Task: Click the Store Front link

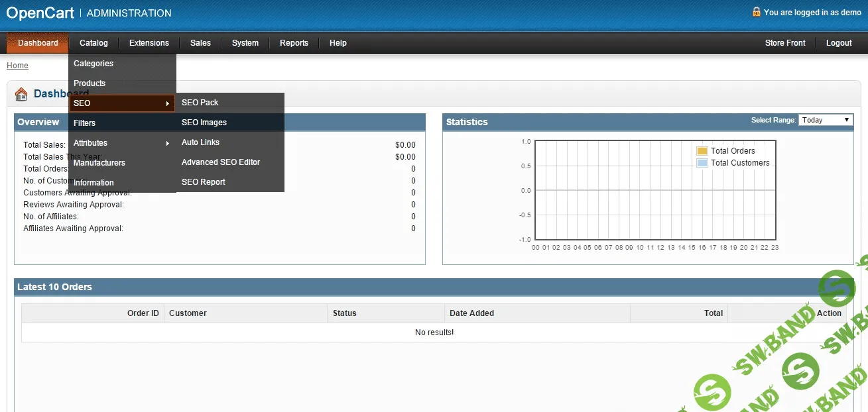Action: 785,42
